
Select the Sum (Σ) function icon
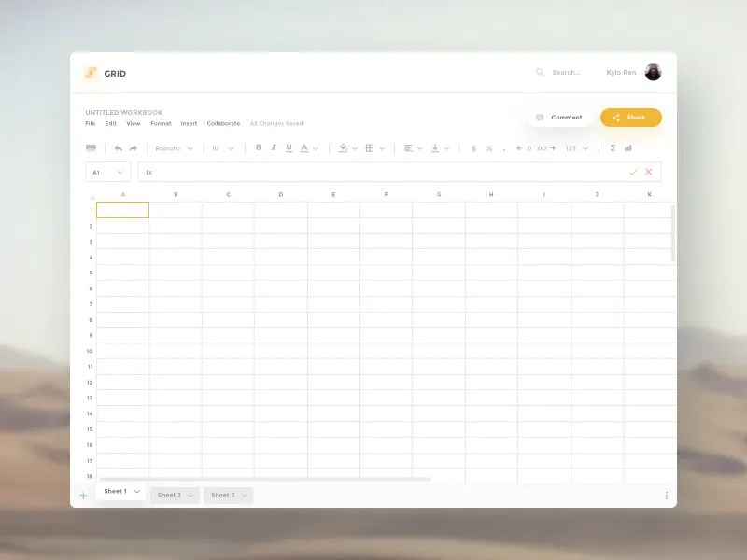[613, 147]
